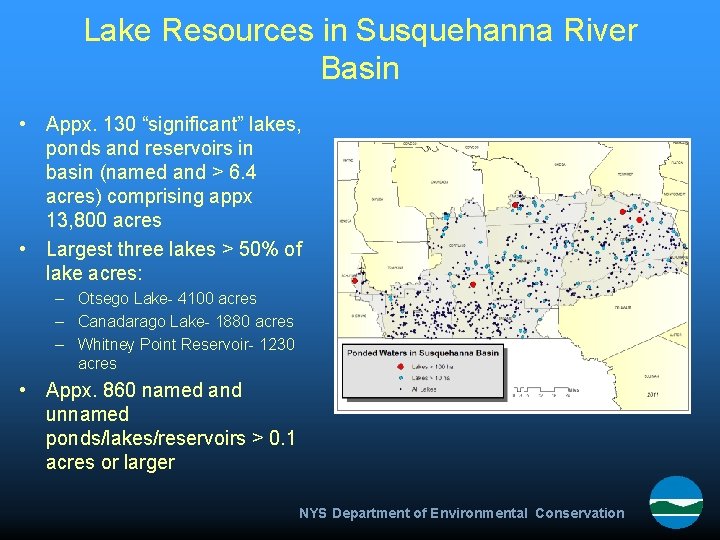Click the text '13,800 acres'
The width and height of the screenshot is (720, 540).
click(104, 220)
